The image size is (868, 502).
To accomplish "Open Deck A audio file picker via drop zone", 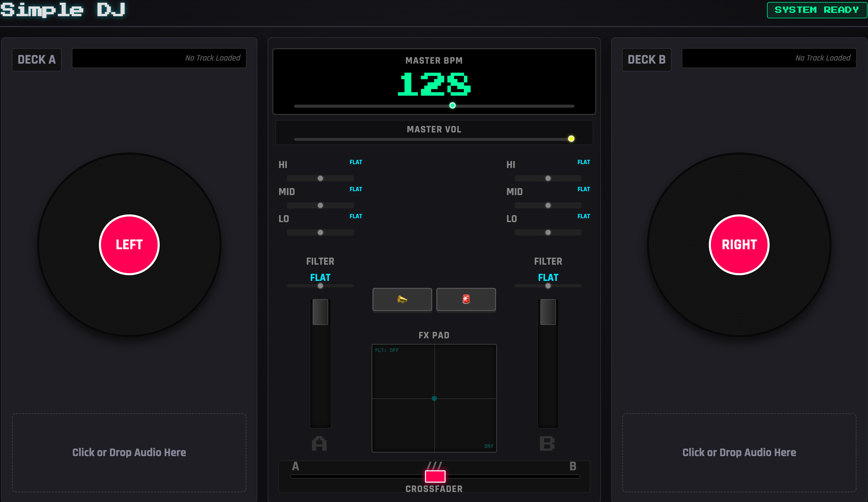I will tap(129, 452).
